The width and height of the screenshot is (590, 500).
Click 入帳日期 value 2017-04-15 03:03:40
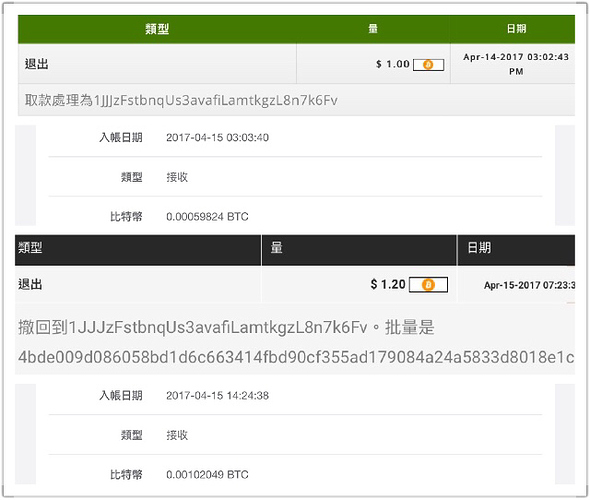pyautogui.click(x=217, y=137)
